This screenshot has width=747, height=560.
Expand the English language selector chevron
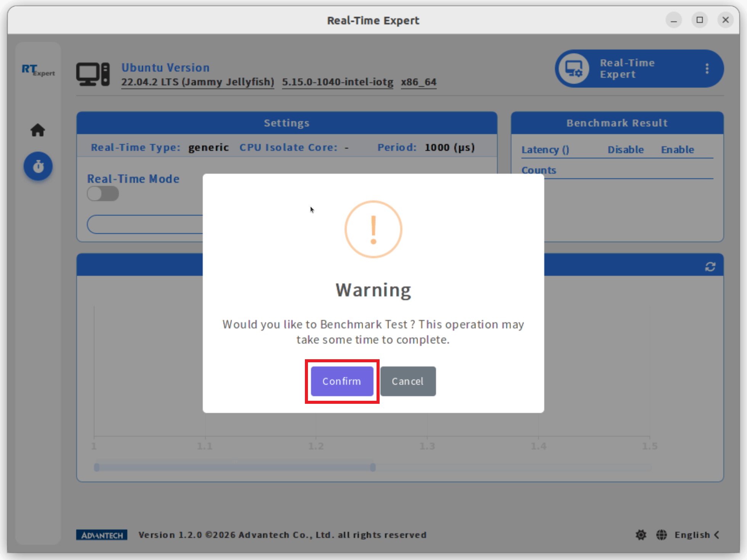pos(717,535)
